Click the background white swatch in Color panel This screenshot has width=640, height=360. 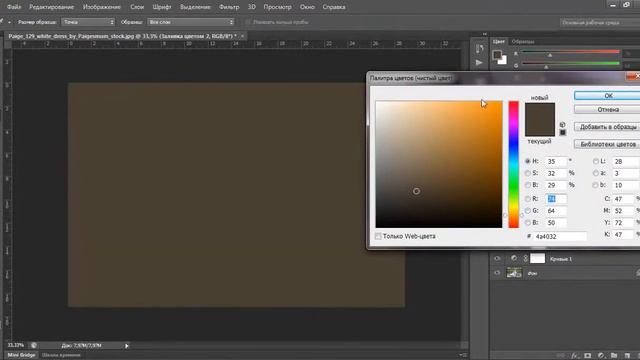(503, 61)
